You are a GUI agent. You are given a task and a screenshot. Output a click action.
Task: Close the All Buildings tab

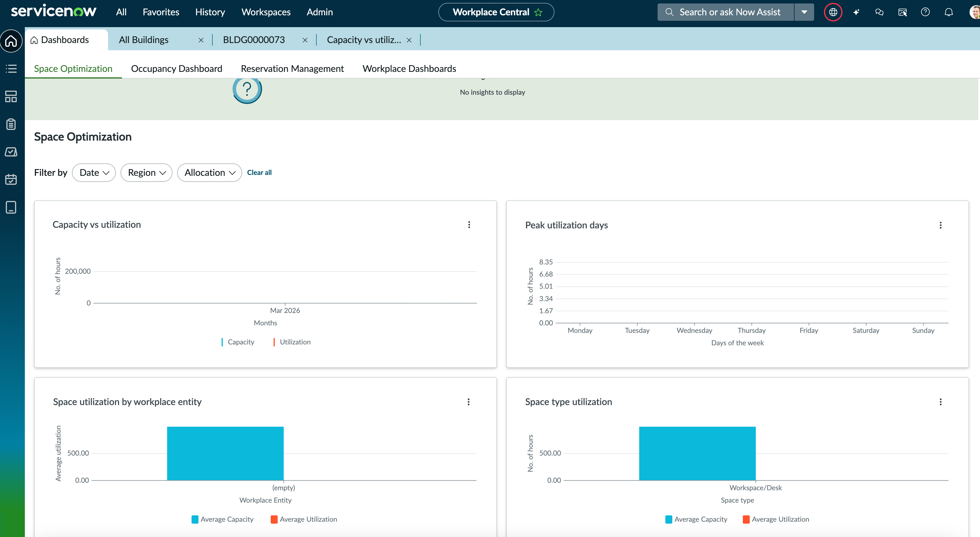(201, 40)
